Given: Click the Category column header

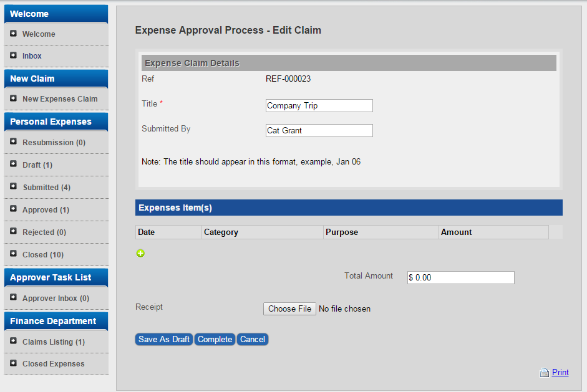Looking at the screenshot, I should coord(263,232).
